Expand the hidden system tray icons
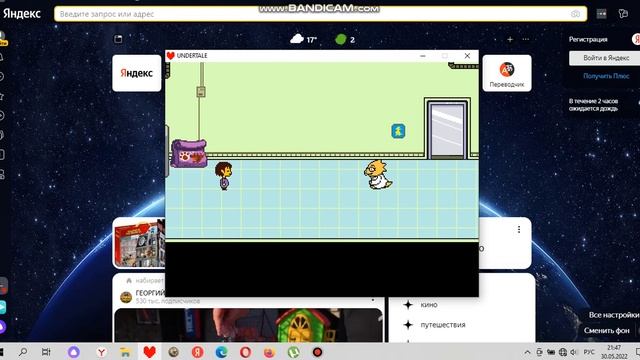The height and width of the screenshot is (360, 640). click(527, 352)
